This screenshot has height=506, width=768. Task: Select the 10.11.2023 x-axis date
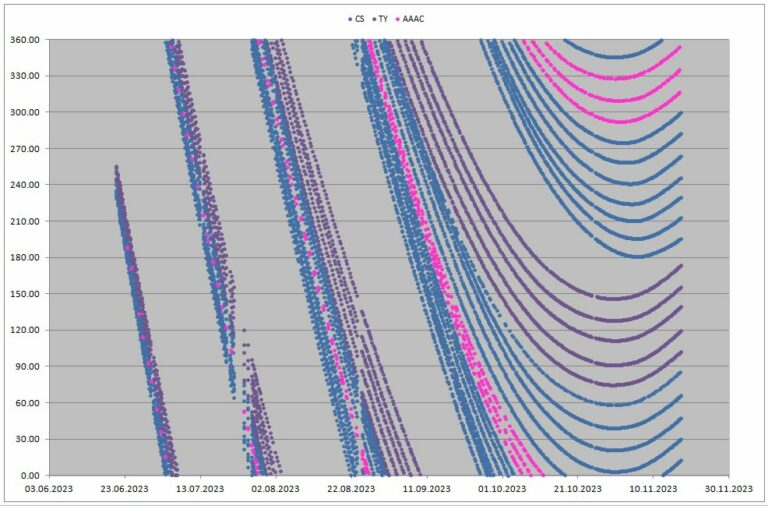[x=653, y=489]
